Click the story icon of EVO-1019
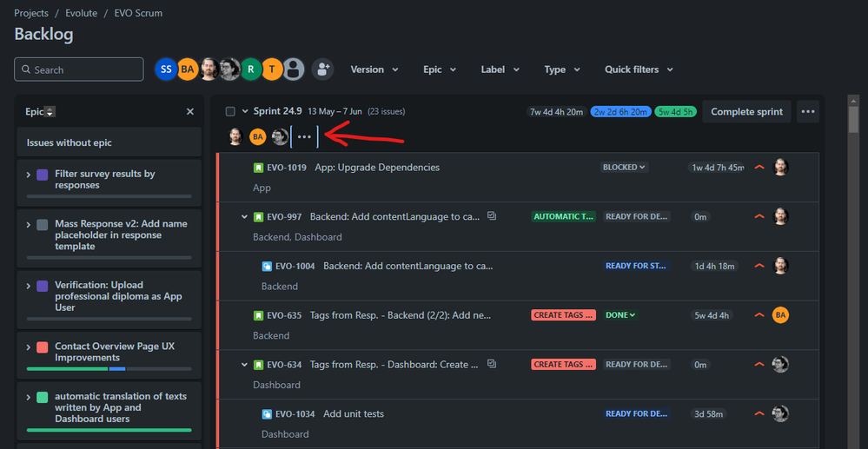The image size is (868, 449). (258, 168)
